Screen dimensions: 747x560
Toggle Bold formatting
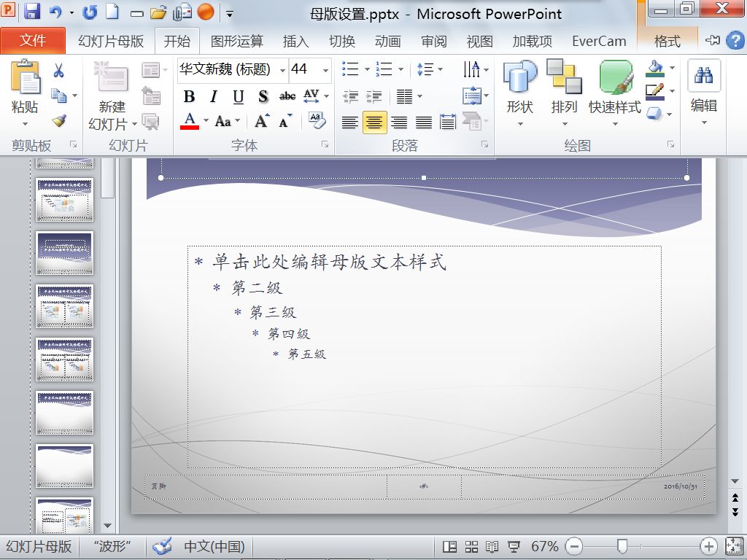pos(189,97)
